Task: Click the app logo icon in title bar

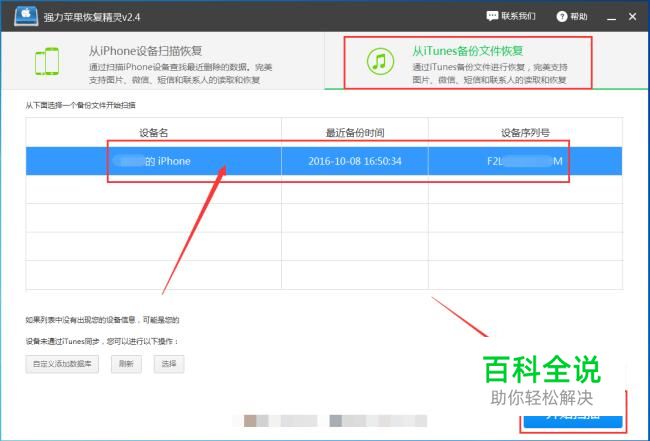Action: click(26, 16)
